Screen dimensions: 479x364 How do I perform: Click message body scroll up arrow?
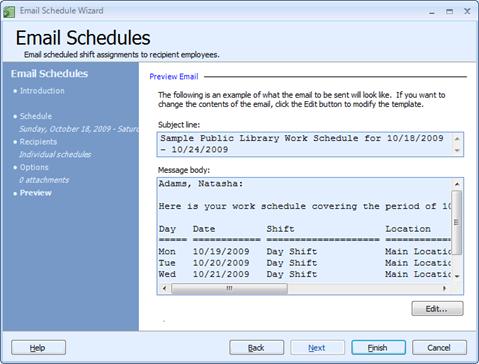[457, 184]
